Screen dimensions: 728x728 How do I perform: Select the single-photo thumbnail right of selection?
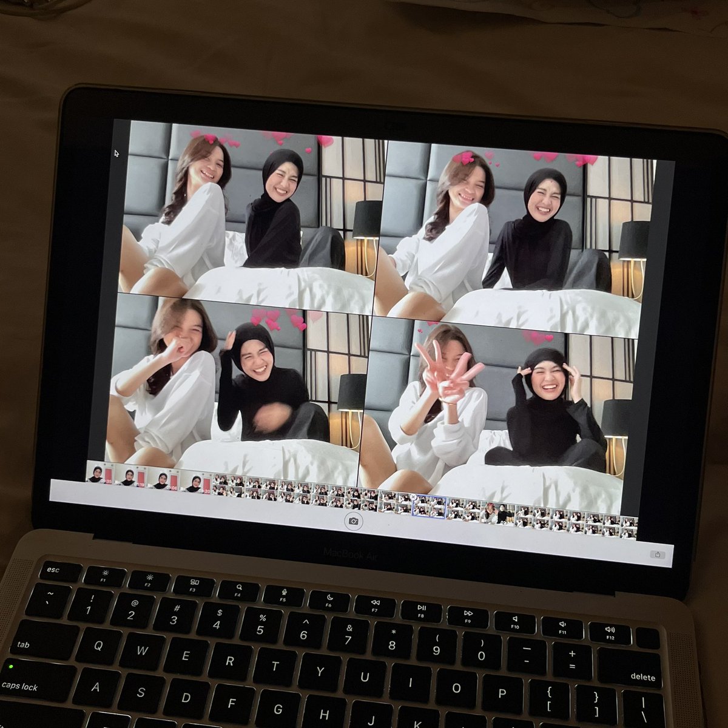coord(496,513)
